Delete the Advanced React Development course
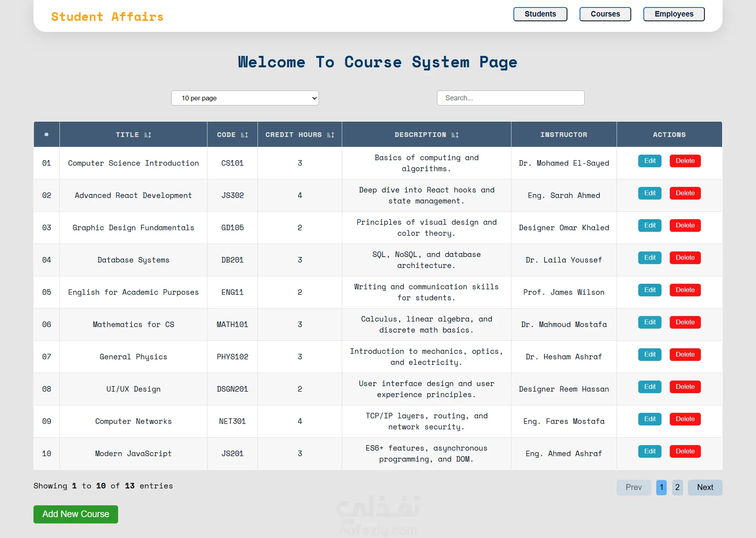 coord(685,193)
